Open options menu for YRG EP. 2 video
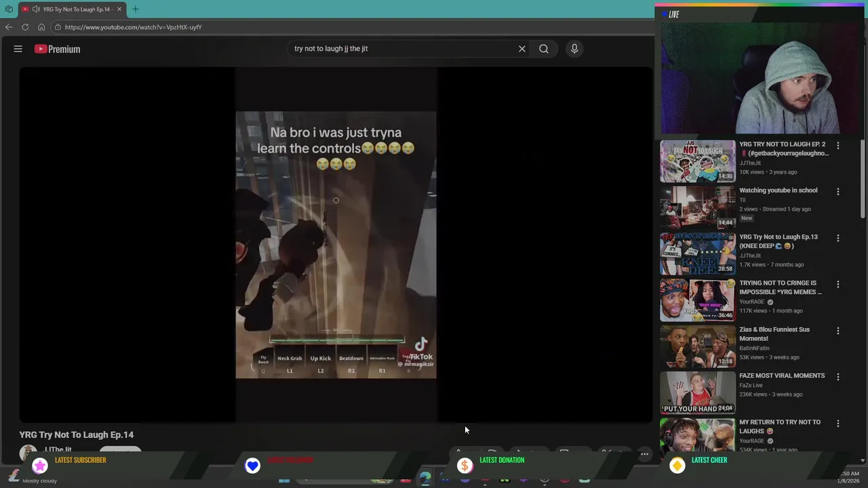Image resolution: width=868 pixels, height=488 pixels. click(x=838, y=146)
